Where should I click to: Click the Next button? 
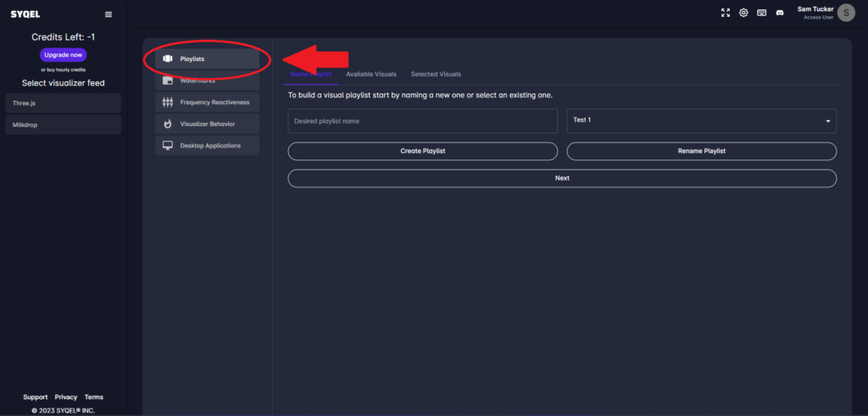pyautogui.click(x=562, y=178)
